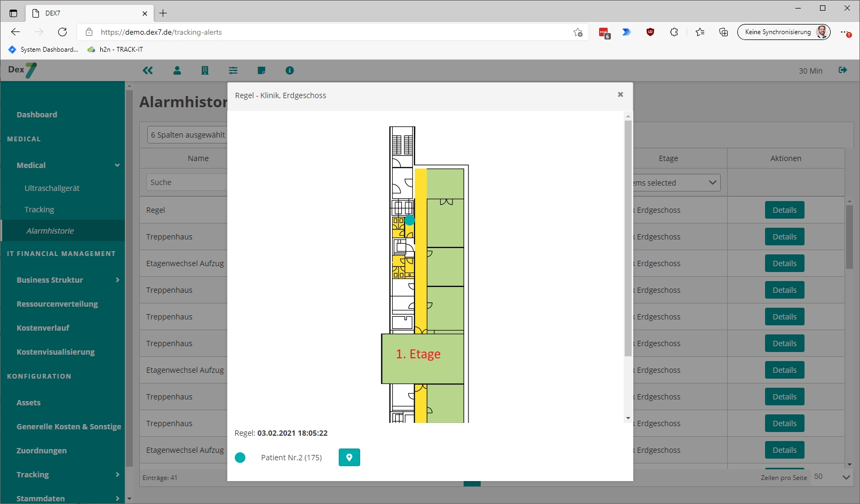860x504 pixels.
Task: Open the red extension icon with badge 6
Action: 604,33
